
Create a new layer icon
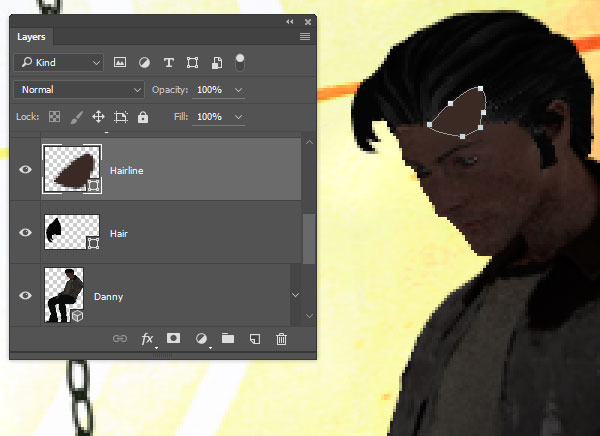point(255,339)
